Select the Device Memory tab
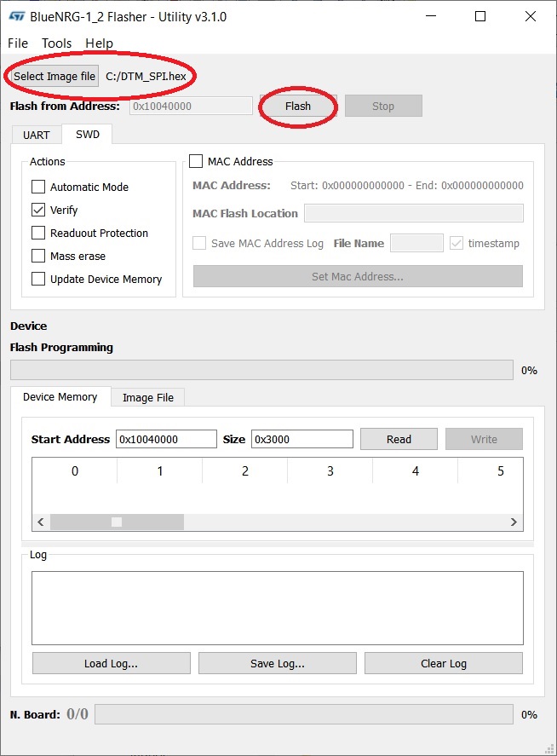This screenshot has width=557, height=756. (x=60, y=397)
